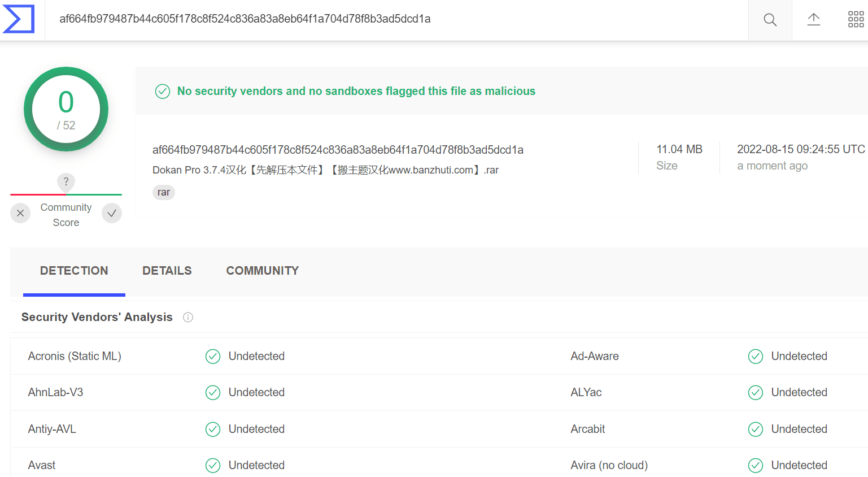
Task: Open the VirusTotal home logo
Action: (x=19, y=19)
